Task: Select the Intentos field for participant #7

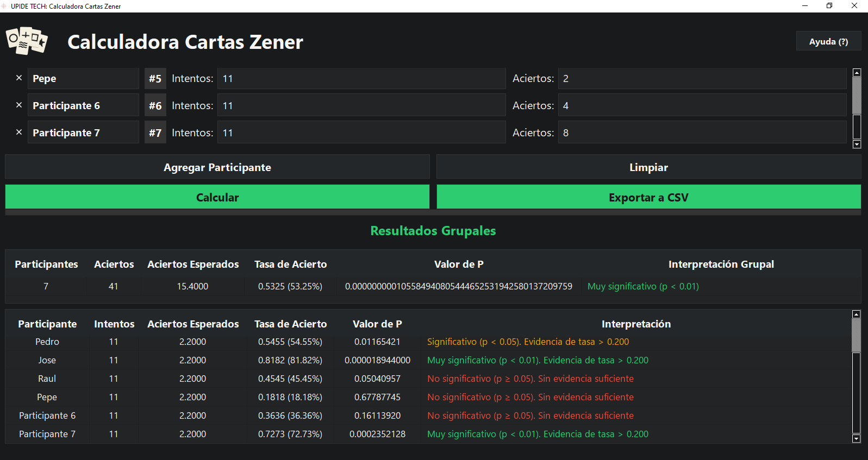Action: click(361, 133)
